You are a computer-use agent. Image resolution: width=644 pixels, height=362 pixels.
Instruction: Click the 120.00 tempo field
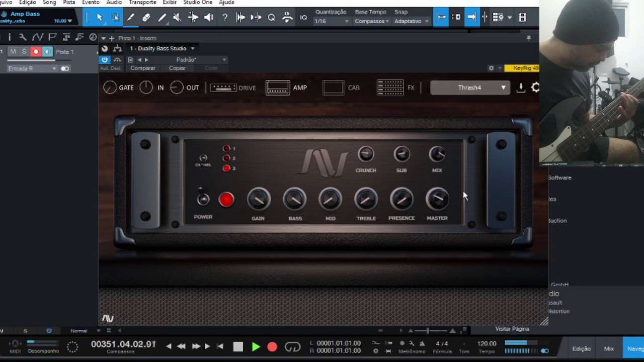pos(487,343)
